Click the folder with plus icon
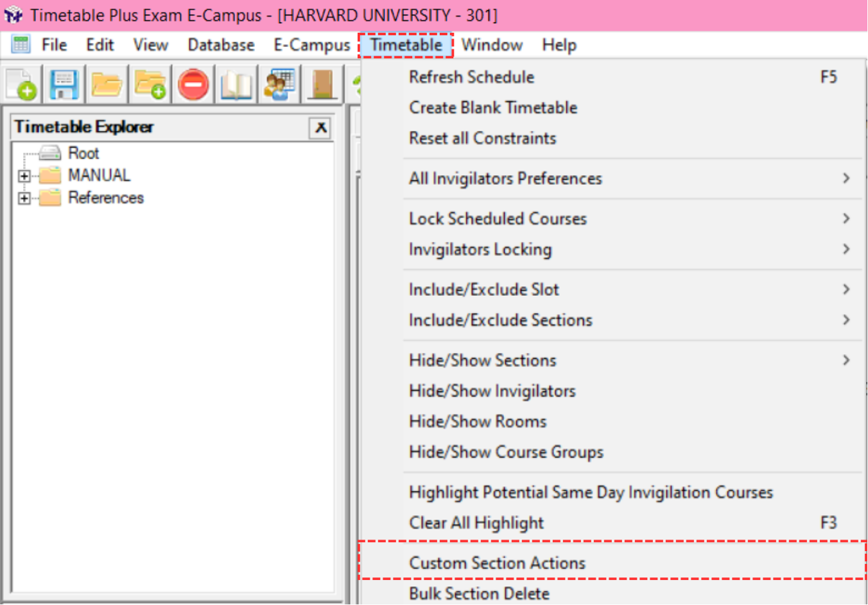This screenshot has height=605, width=868. pyautogui.click(x=150, y=84)
